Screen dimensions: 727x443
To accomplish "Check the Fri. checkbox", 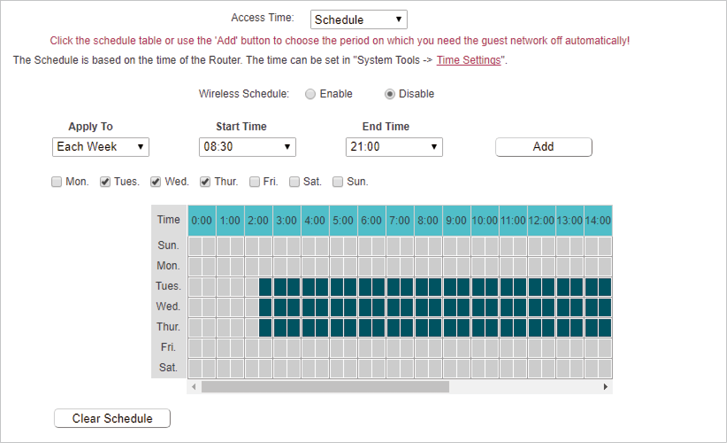I will (254, 182).
